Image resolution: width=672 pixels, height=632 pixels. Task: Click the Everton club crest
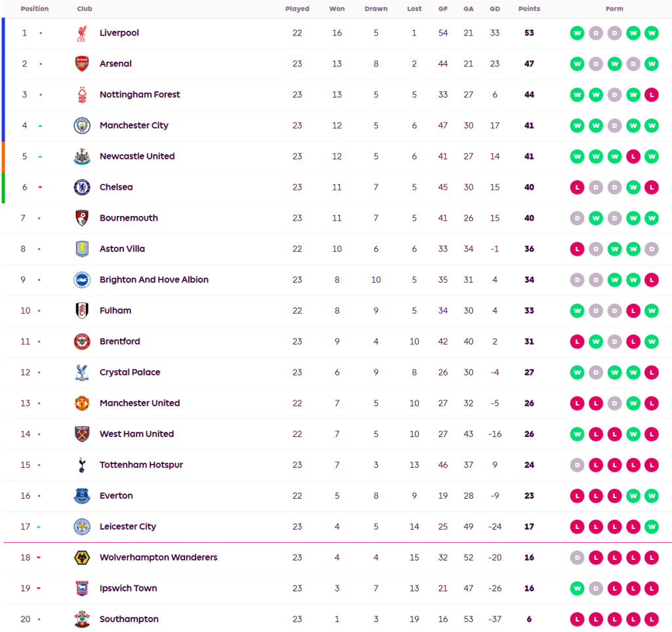pos(82,496)
